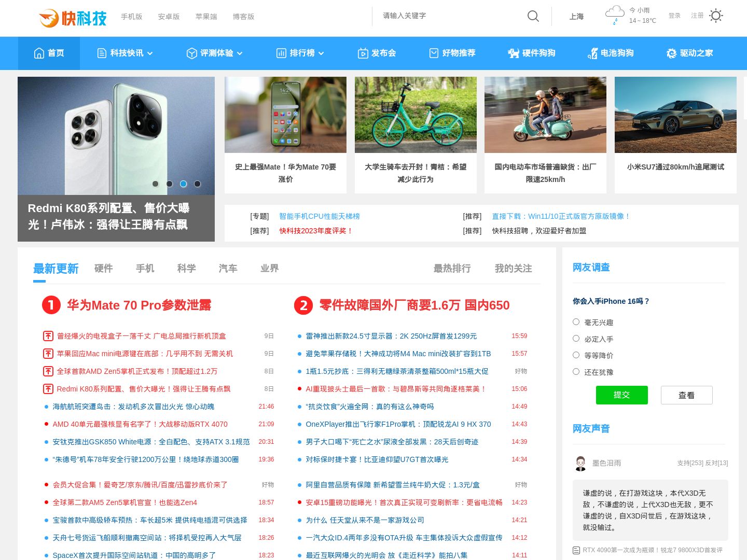This screenshot has width=747, height=560.
Task: Expand the 排行榜 dropdown menu
Action: 300,53
